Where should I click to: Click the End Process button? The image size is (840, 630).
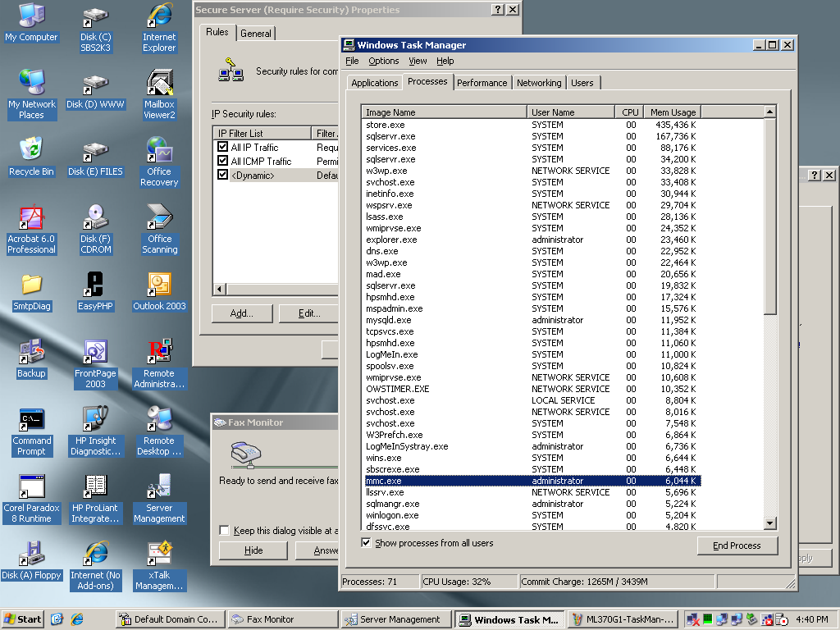pos(737,546)
